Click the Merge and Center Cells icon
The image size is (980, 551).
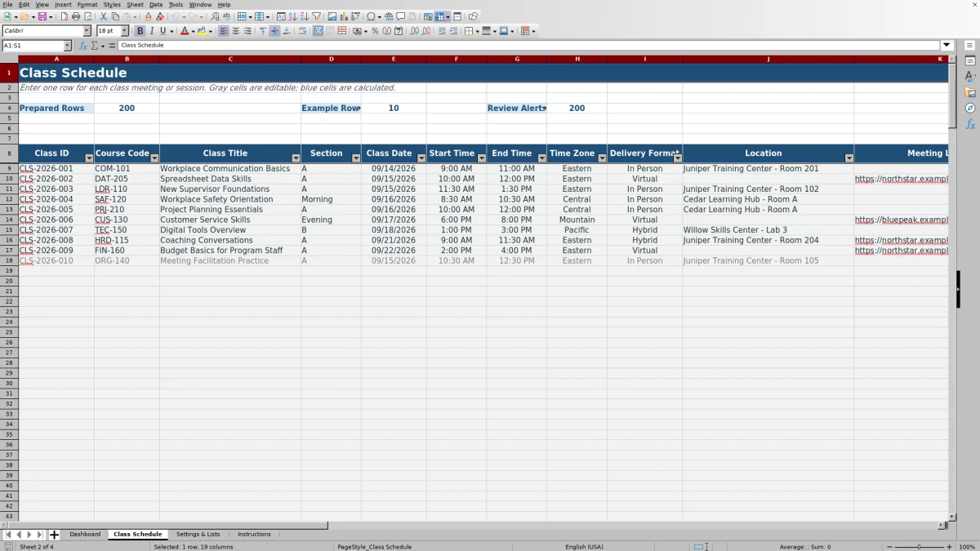[x=318, y=31]
